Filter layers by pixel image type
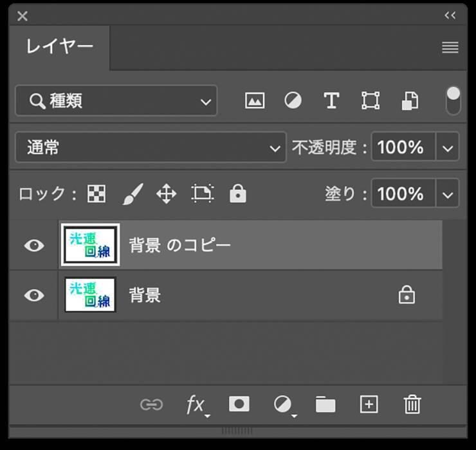 click(255, 101)
